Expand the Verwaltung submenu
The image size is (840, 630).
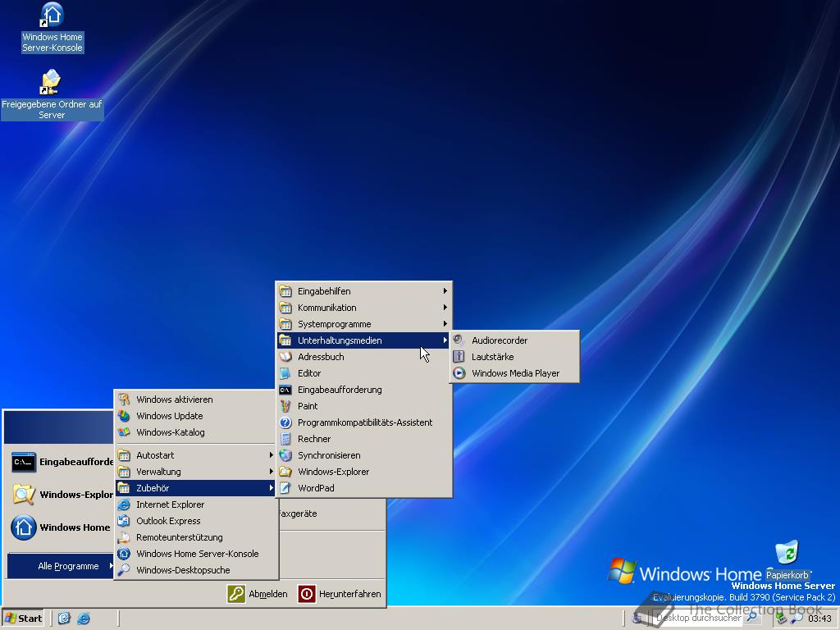195,472
